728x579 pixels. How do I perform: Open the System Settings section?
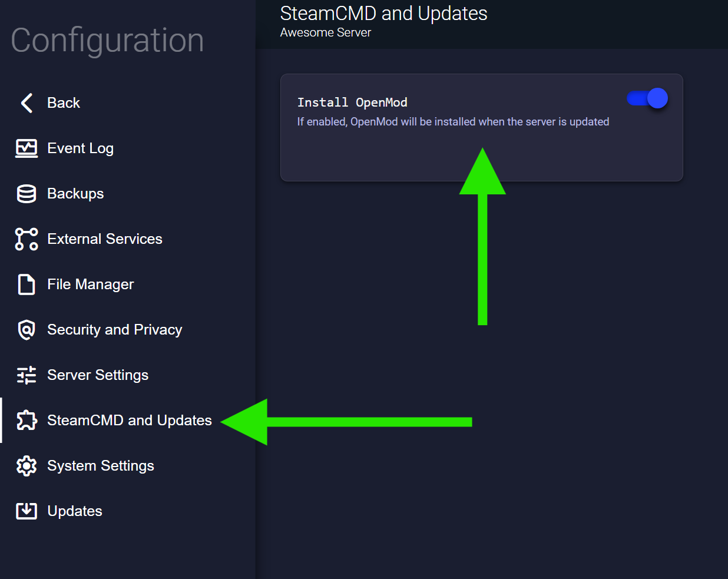[100, 466]
